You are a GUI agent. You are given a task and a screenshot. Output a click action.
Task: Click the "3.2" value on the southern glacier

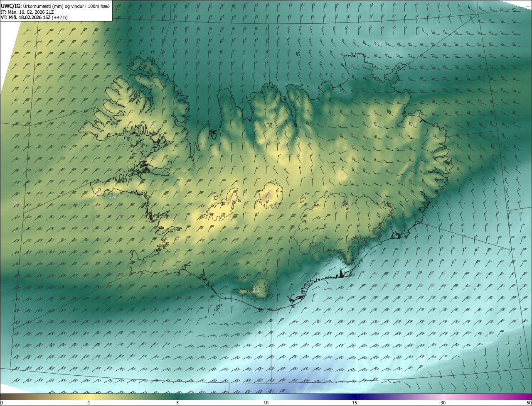[256, 291]
